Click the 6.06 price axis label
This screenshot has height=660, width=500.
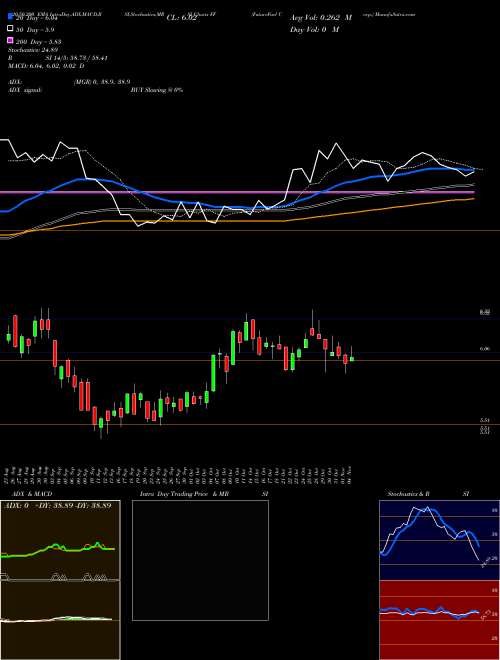tap(484, 349)
